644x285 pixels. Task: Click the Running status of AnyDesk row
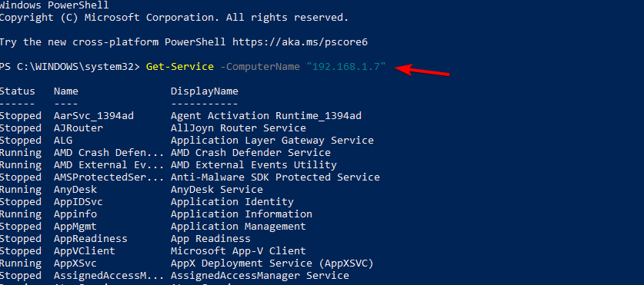(x=21, y=190)
